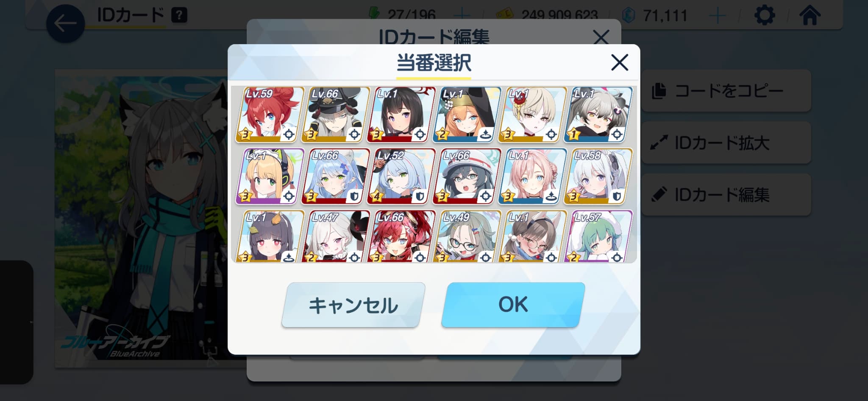Choose the Lv.52 four-star blue-haired student
This screenshot has height=401, width=868.
(x=401, y=176)
